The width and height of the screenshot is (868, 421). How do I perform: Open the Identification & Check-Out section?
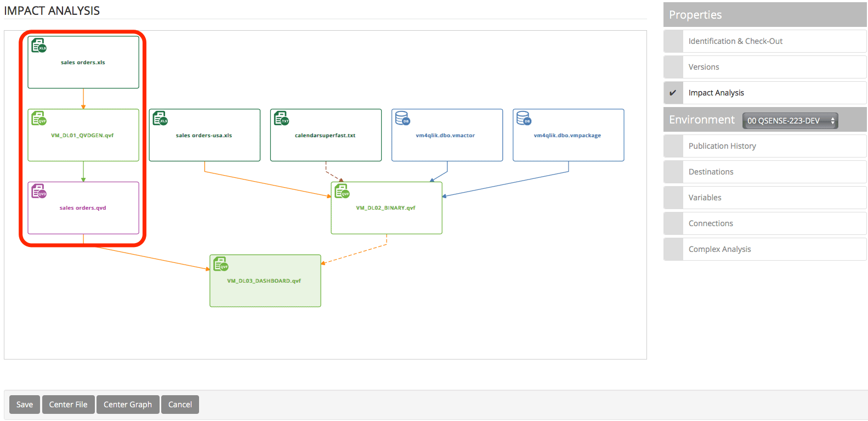click(x=735, y=41)
